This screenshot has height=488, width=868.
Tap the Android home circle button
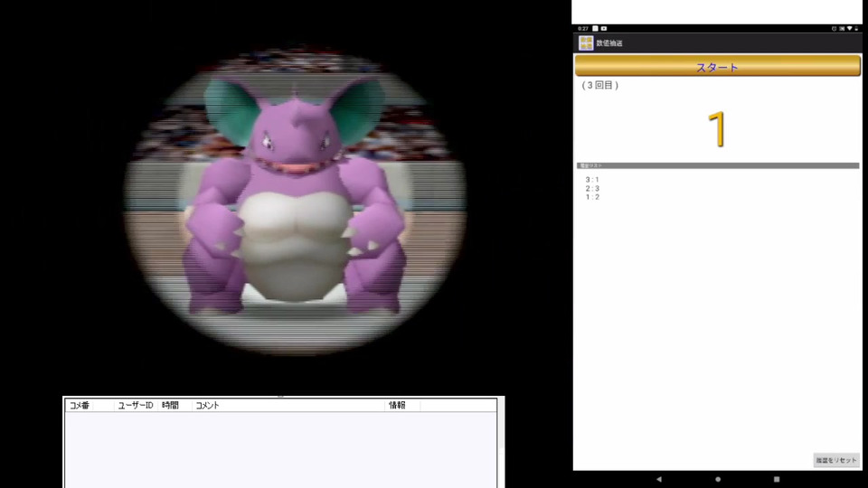click(x=717, y=479)
